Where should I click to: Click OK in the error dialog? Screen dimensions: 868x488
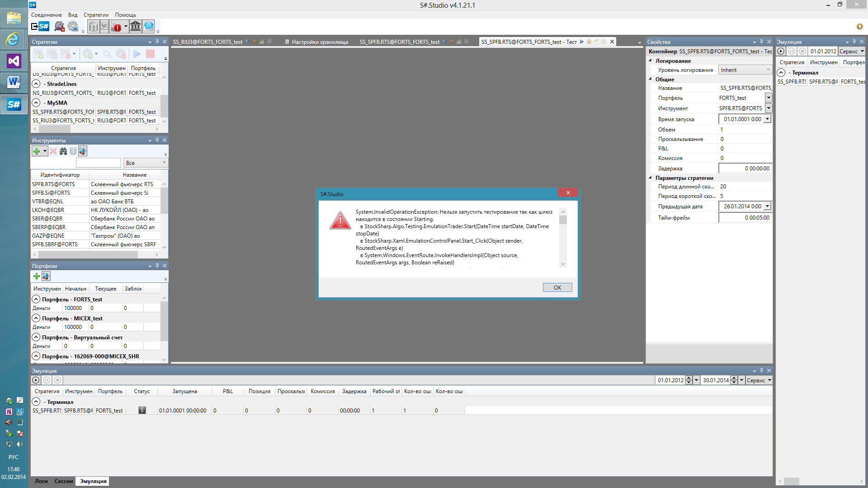[x=557, y=287]
